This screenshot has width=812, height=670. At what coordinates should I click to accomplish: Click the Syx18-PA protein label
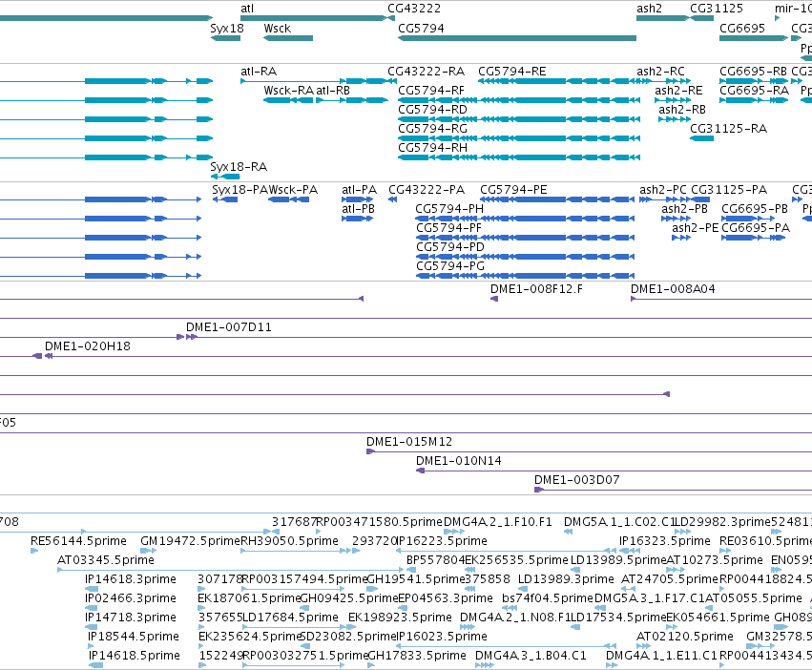point(239,190)
